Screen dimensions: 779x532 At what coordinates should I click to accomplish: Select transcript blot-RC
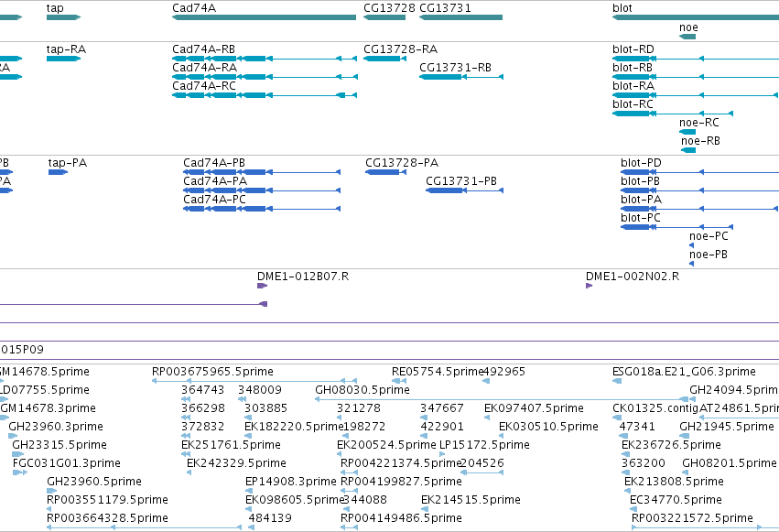(x=633, y=104)
